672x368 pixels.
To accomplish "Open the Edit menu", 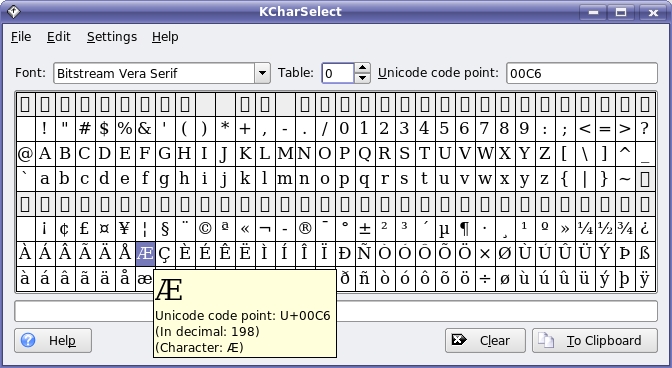I will pos(59,37).
